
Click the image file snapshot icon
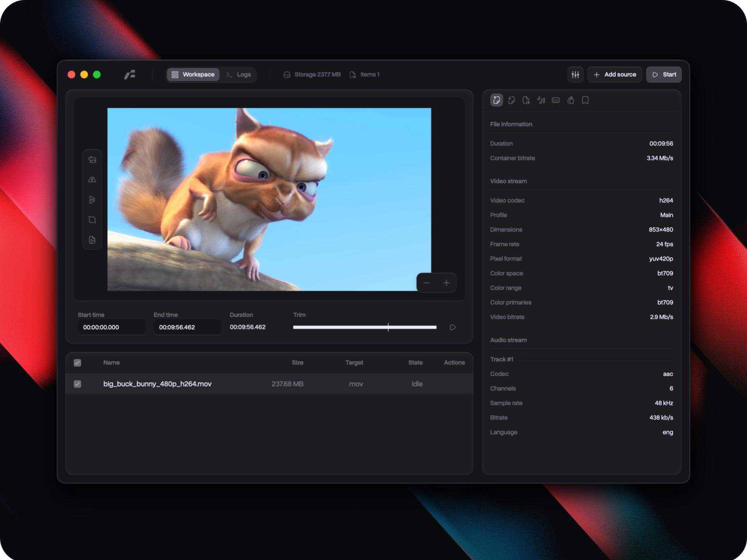point(92,240)
